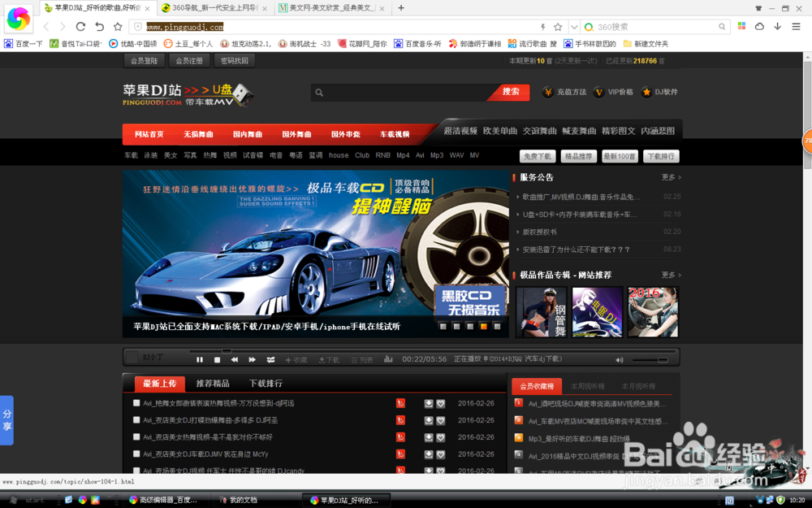Open playlist (列表) in player bar
Viewport: 812px width, 508px height.
point(362,359)
